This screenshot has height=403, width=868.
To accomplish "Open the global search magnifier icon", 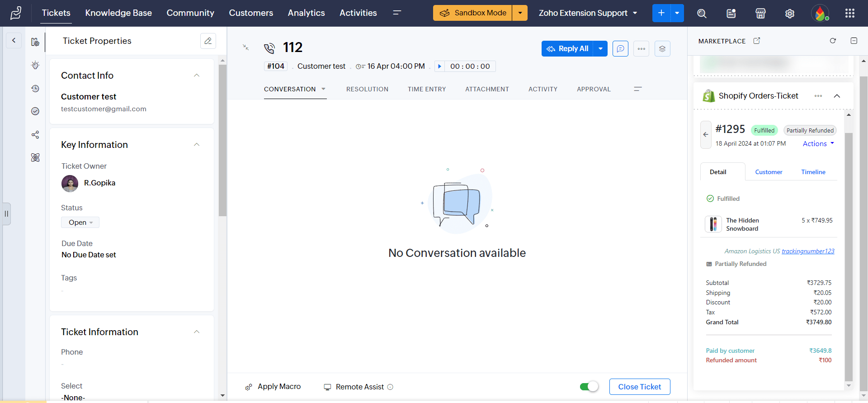I will coord(702,14).
